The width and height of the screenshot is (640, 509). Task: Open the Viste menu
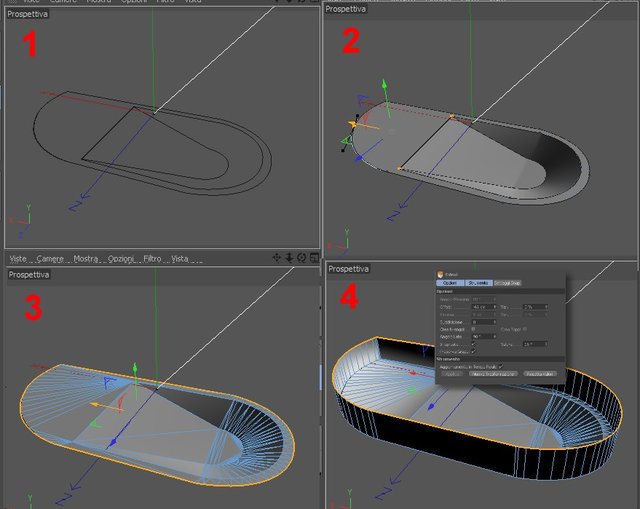click(18, 258)
